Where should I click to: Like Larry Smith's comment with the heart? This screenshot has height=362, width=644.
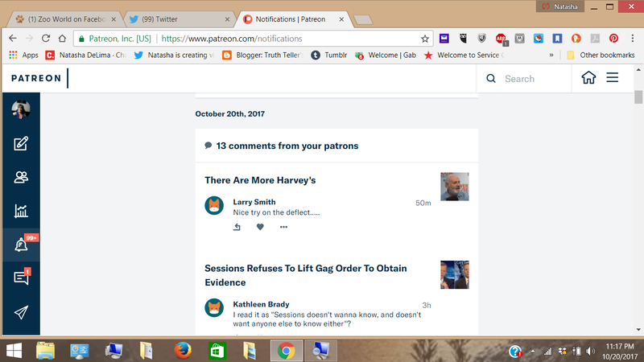(260, 227)
